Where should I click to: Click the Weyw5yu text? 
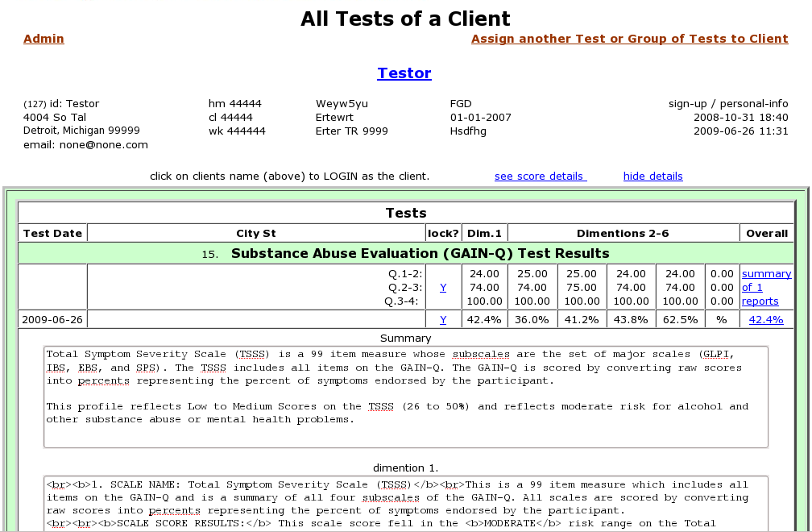coord(342,104)
